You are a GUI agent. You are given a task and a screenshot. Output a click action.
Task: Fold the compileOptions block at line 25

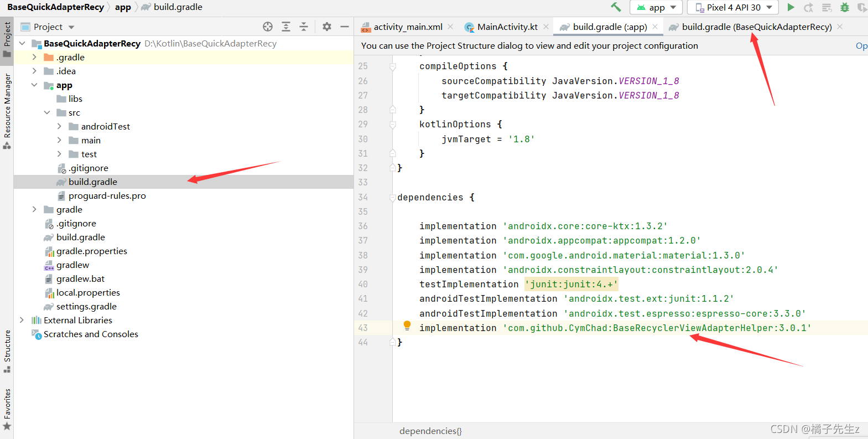[x=392, y=66]
